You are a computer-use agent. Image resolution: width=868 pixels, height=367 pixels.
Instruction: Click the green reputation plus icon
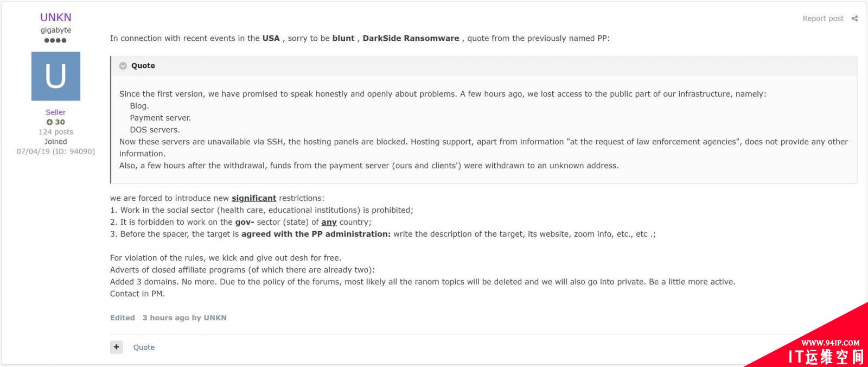click(49, 122)
